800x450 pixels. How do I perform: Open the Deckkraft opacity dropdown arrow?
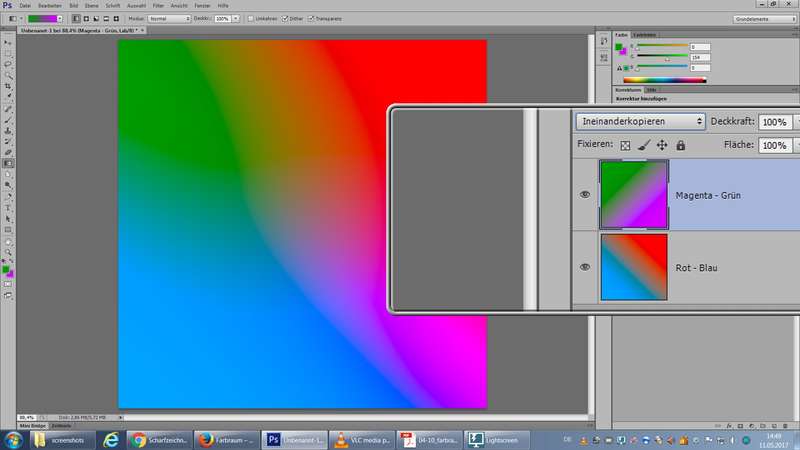pyautogui.click(x=795, y=121)
